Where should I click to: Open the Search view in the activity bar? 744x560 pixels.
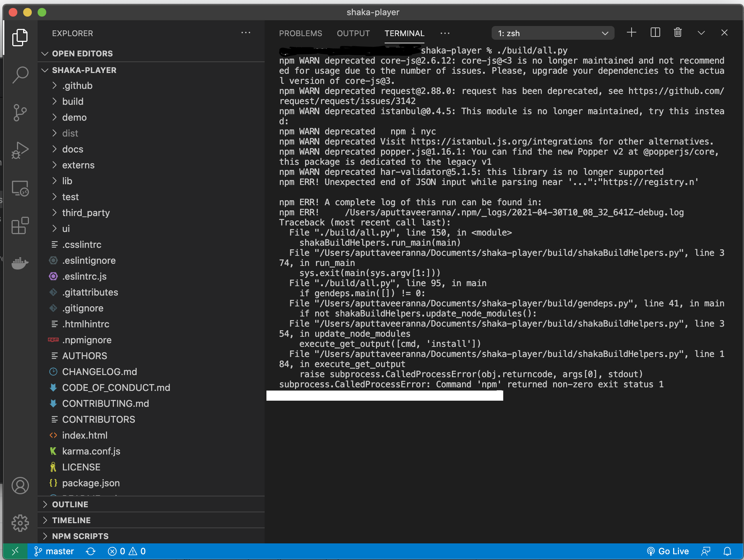point(20,75)
